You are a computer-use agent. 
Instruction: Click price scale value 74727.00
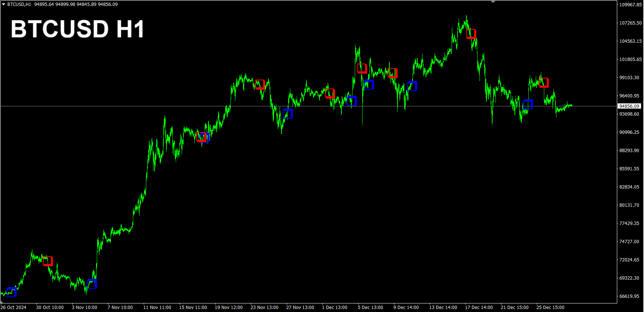coord(629,242)
